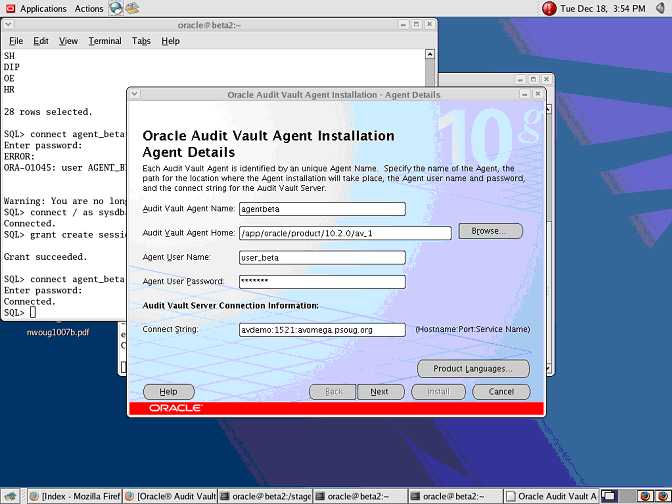Click the Connect String field
The image size is (672, 504).
click(322, 330)
